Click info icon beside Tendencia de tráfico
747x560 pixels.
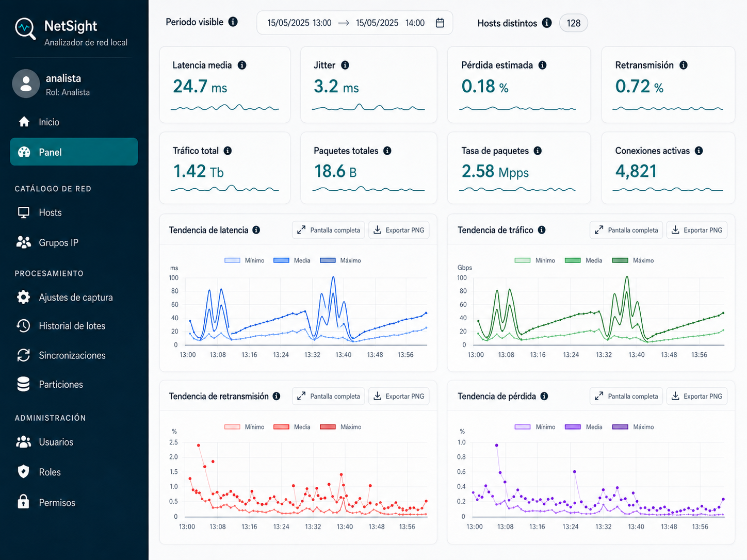(x=542, y=230)
